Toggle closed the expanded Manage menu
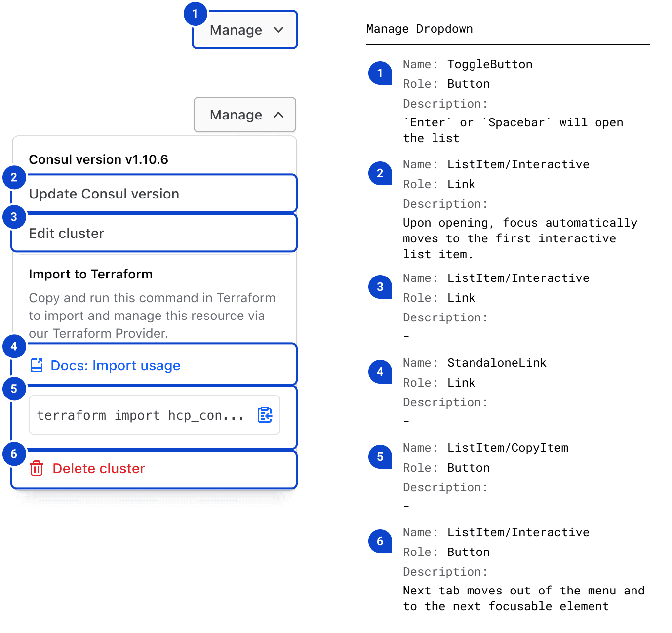The width and height of the screenshot is (672, 633). coord(244,115)
